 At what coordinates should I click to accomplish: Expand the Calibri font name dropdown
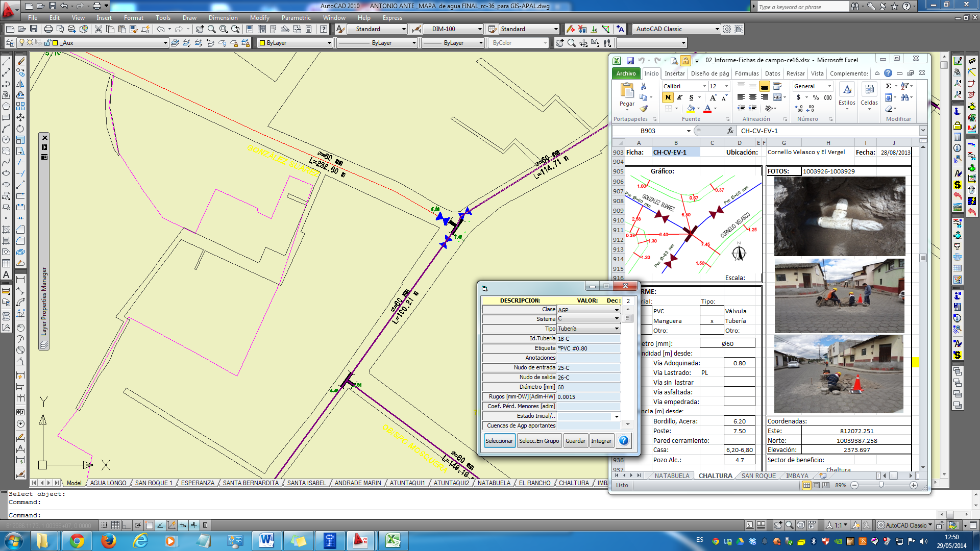[x=704, y=86]
